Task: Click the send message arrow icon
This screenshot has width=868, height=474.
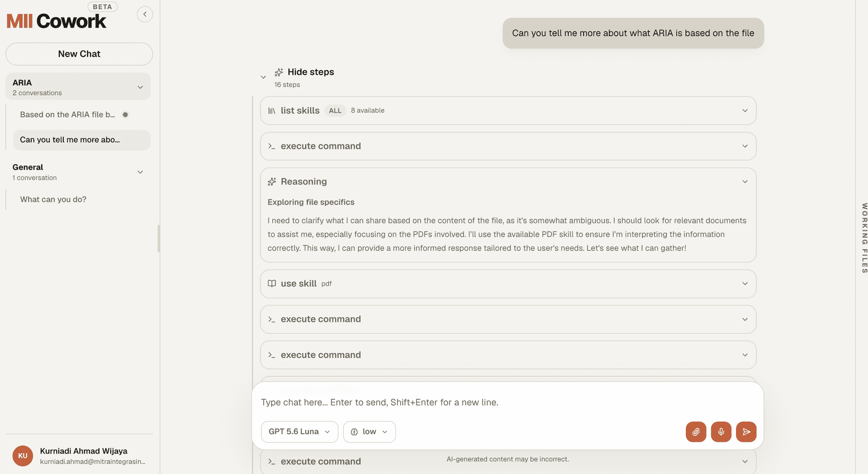Action: pos(746,431)
